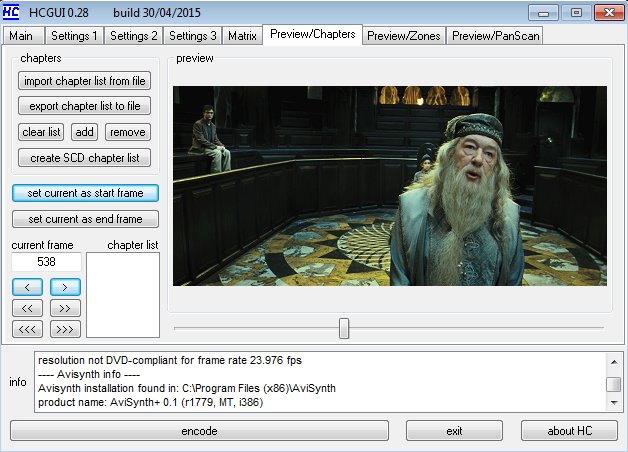The height and width of the screenshot is (452, 628).
Task: Switch to Preview/PanScan tab
Action: point(495,36)
